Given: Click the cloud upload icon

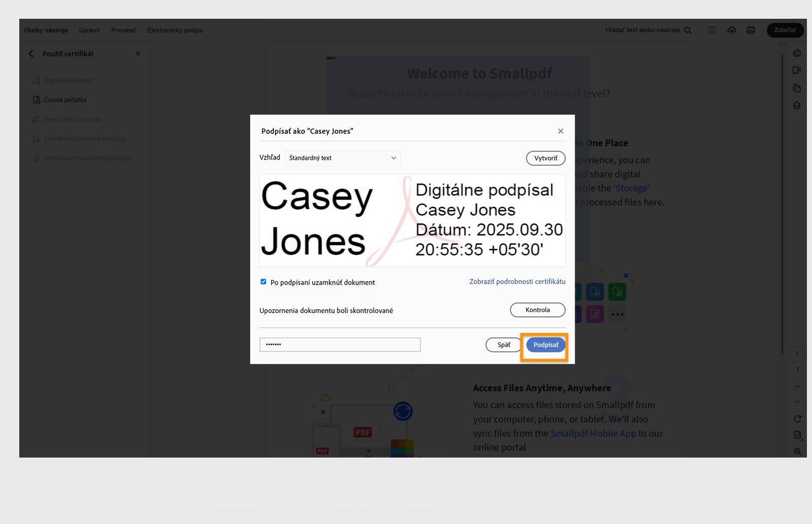Looking at the screenshot, I should pyautogui.click(x=731, y=30).
